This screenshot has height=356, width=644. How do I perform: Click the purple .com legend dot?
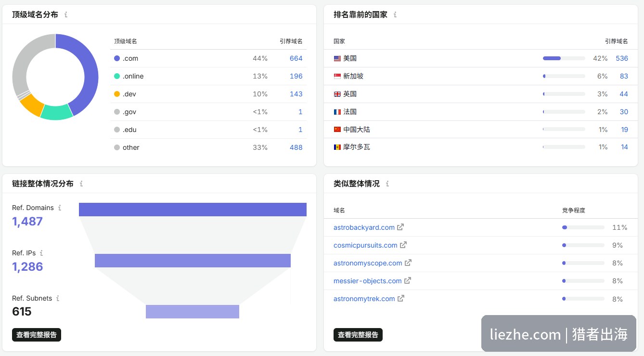[x=117, y=58]
